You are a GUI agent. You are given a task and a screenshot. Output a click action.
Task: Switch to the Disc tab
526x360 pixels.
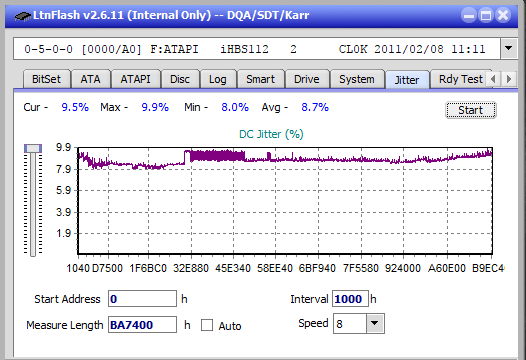(180, 79)
